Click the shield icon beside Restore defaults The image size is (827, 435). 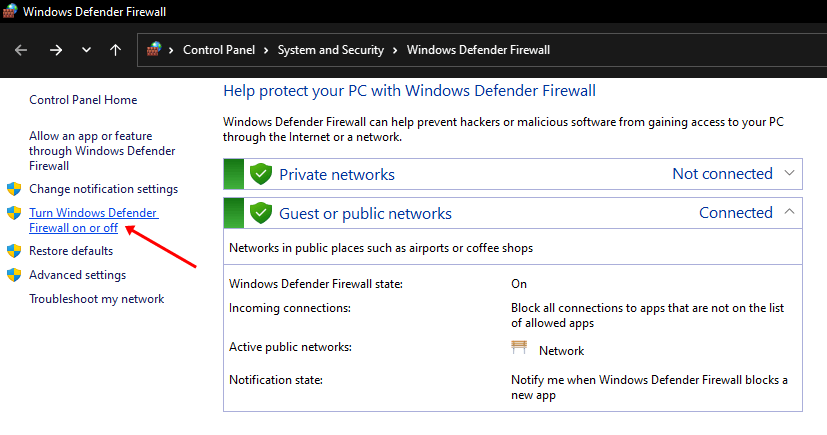[14, 251]
